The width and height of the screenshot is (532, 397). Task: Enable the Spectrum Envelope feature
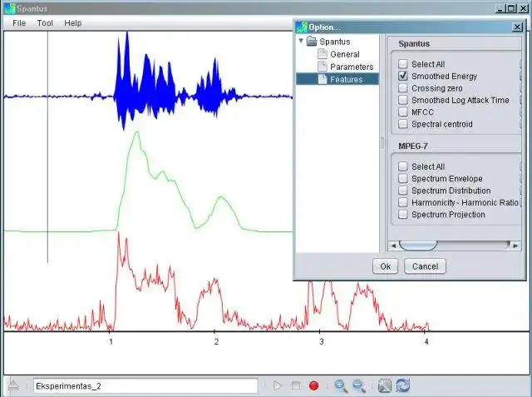click(x=402, y=178)
